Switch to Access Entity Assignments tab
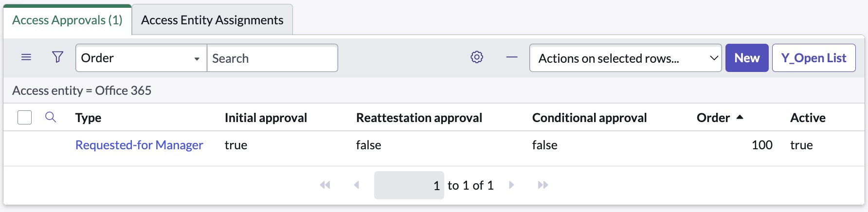The height and width of the screenshot is (212, 868). click(x=212, y=20)
